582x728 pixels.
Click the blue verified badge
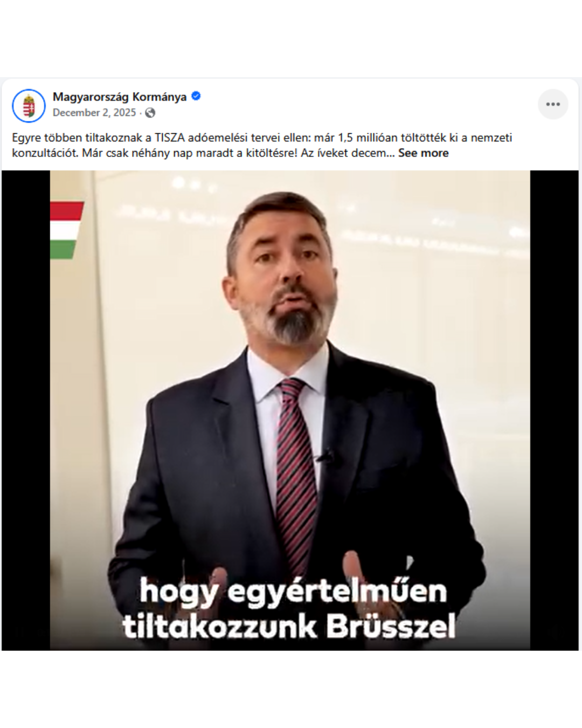(x=196, y=97)
